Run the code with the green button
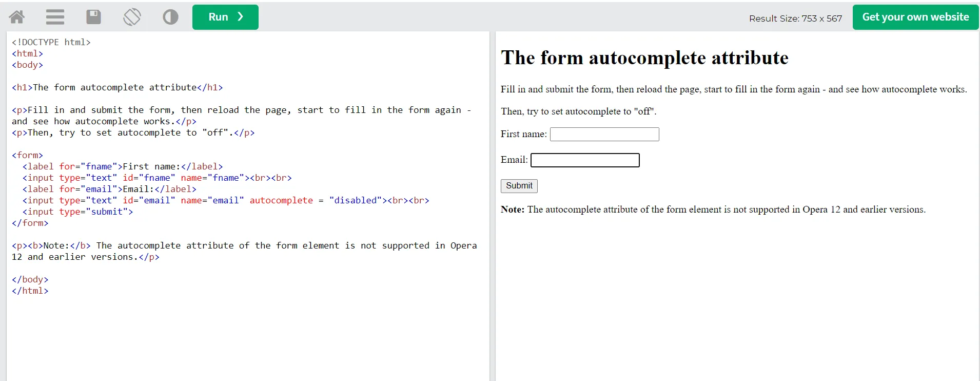The width and height of the screenshot is (980, 381). tap(225, 17)
